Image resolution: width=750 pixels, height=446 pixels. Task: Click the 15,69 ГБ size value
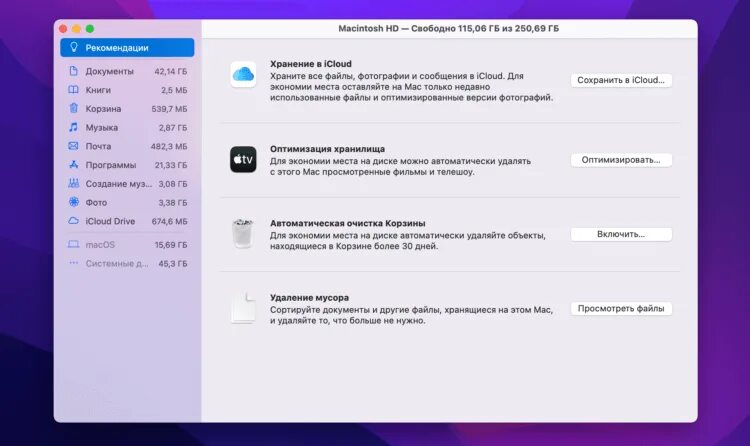(x=171, y=245)
